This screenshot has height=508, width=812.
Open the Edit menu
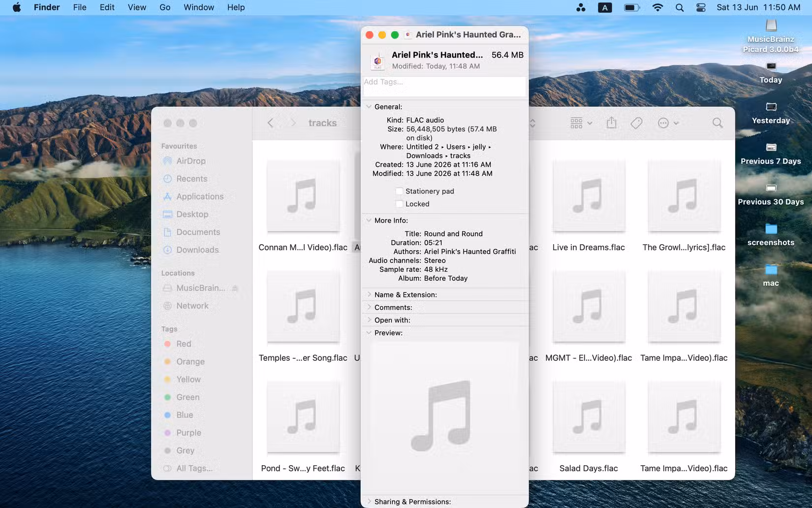(107, 7)
